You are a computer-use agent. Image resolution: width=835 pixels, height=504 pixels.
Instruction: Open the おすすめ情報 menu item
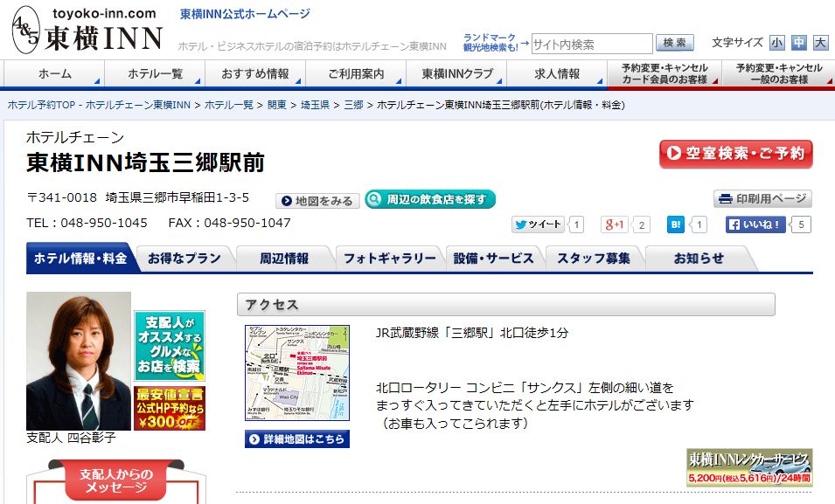coord(255,74)
